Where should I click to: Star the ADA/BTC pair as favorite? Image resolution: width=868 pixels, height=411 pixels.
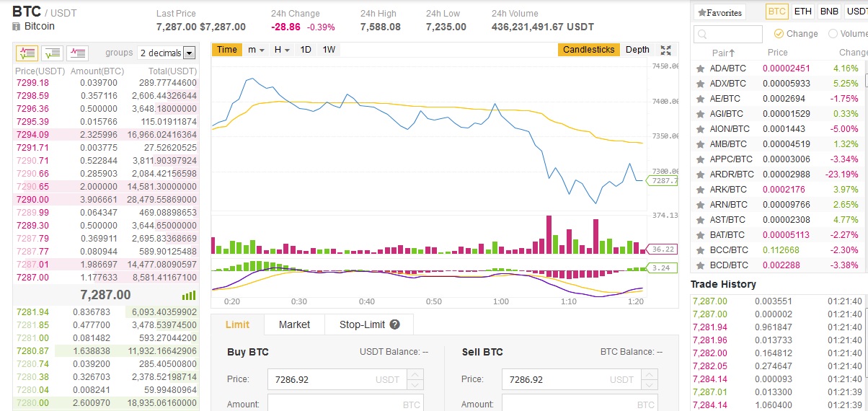700,68
